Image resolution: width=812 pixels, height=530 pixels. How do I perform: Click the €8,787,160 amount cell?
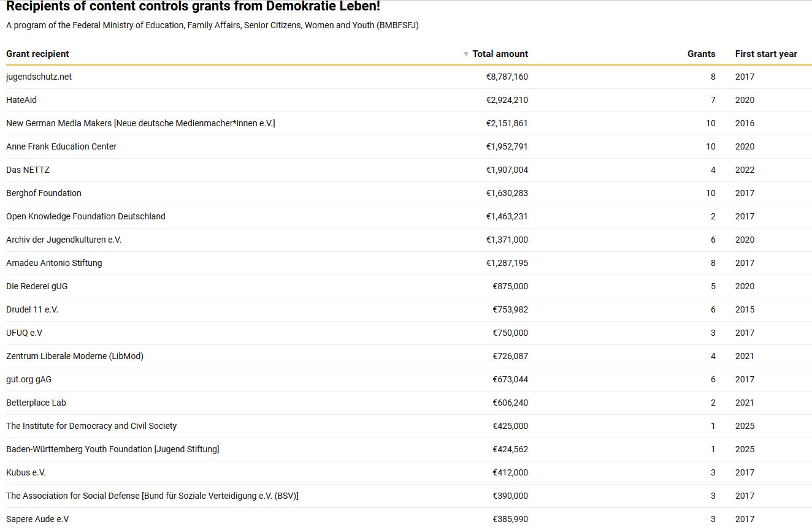tap(507, 77)
